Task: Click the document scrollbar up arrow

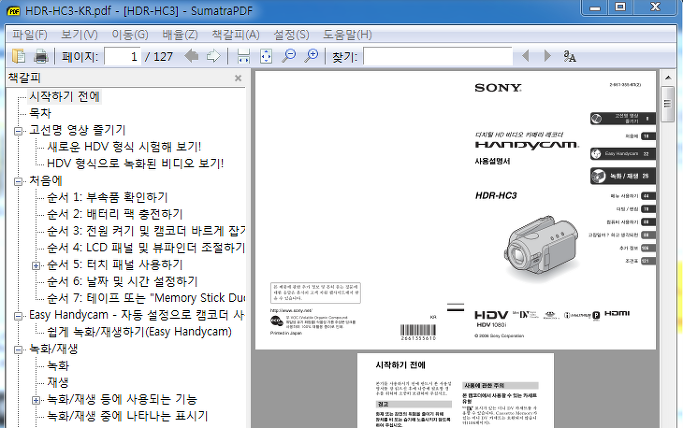Action: (668, 78)
